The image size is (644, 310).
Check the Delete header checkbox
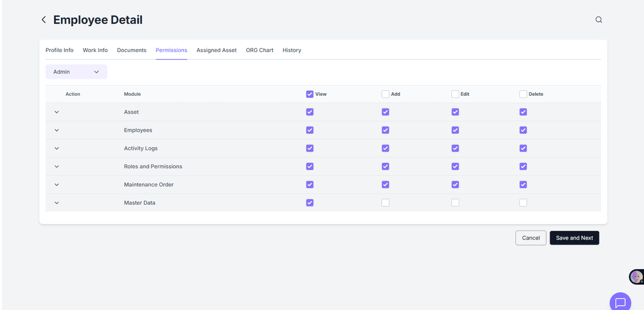pos(523,93)
